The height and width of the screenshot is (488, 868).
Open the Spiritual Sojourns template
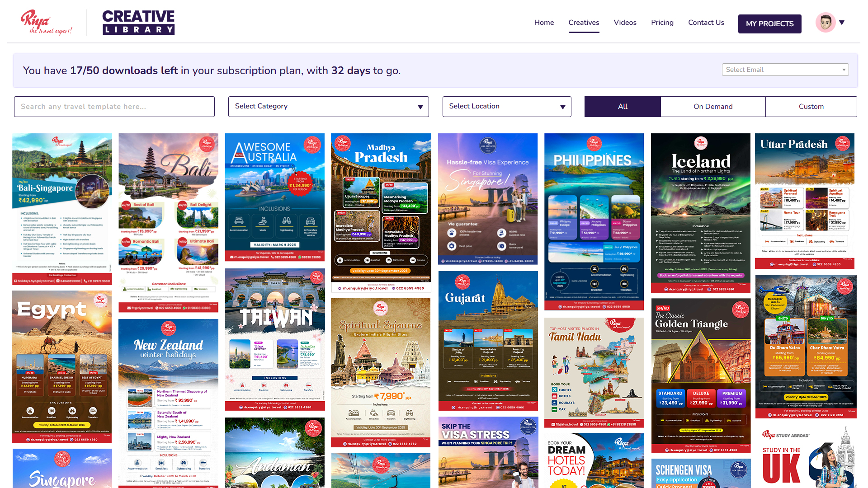(381, 373)
